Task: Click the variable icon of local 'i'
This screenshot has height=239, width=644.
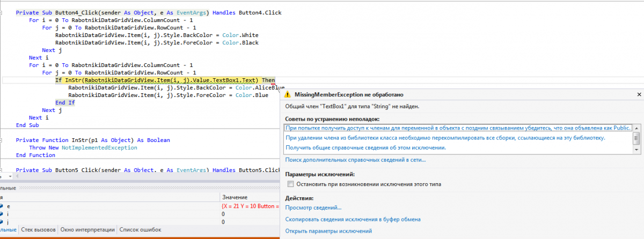Action: pyautogui.click(x=2, y=214)
